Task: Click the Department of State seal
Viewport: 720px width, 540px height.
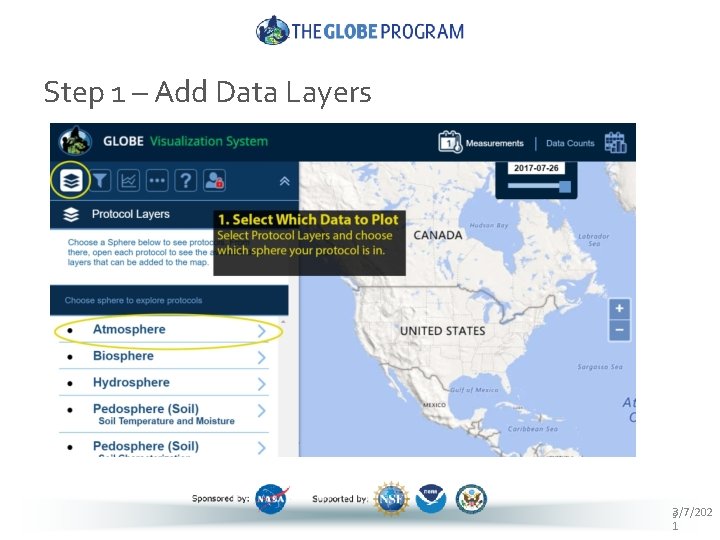Action: pos(471,499)
